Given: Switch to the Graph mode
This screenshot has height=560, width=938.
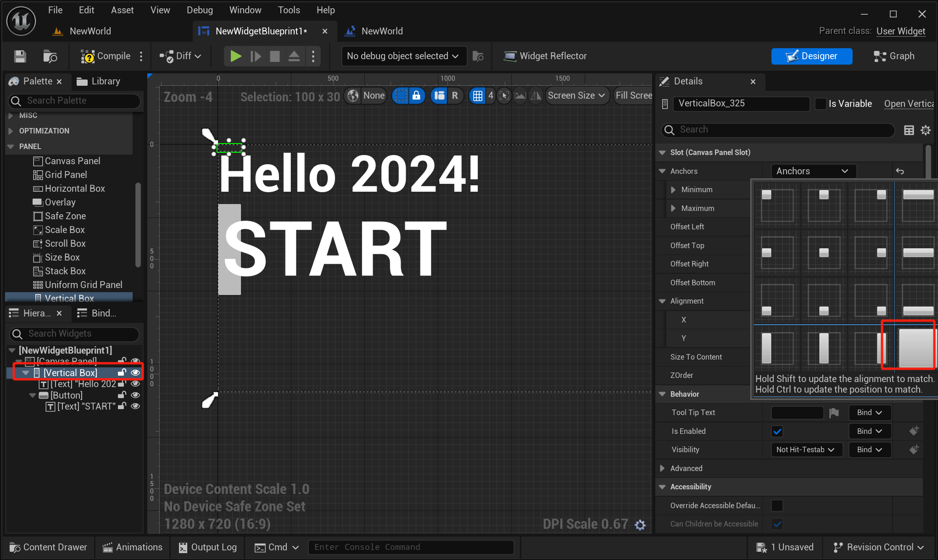Looking at the screenshot, I should (894, 56).
